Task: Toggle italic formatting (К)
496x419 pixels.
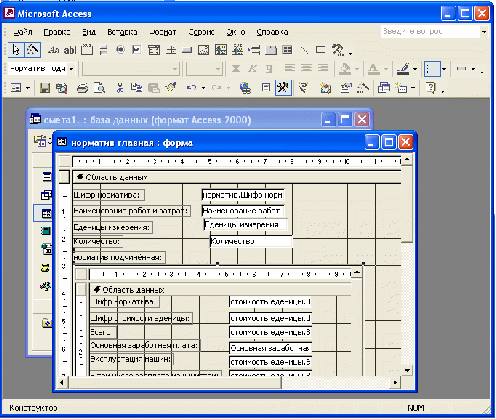Action: click(x=253, y=69)
